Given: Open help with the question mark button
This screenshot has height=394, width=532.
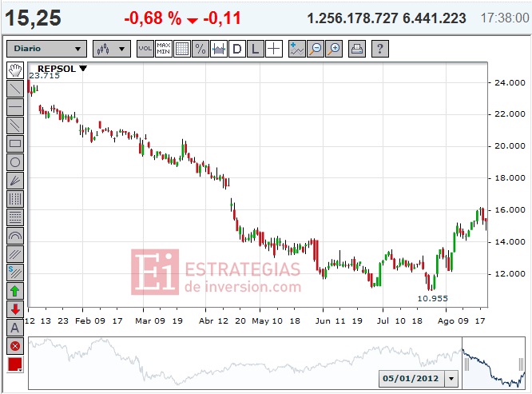Looking at the screenshot, I should pos(380,49).
